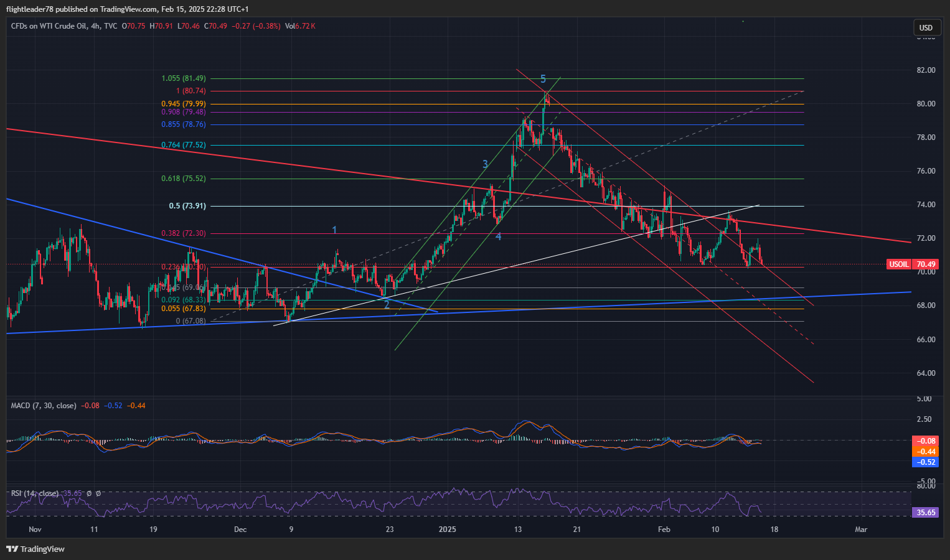Select the Fibonacci label 0.908 (79.48)
950x560 pixels.
point(184,112)
